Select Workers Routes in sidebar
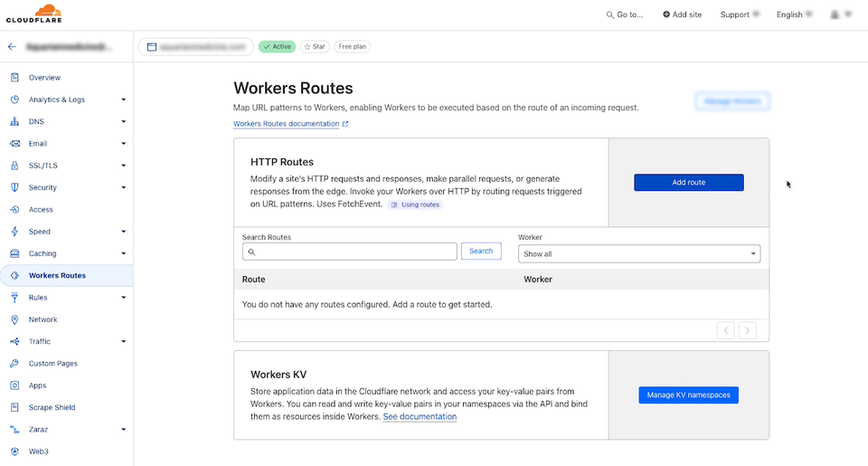Viewport: 868px width, 466px height. [x=66, y=275]
